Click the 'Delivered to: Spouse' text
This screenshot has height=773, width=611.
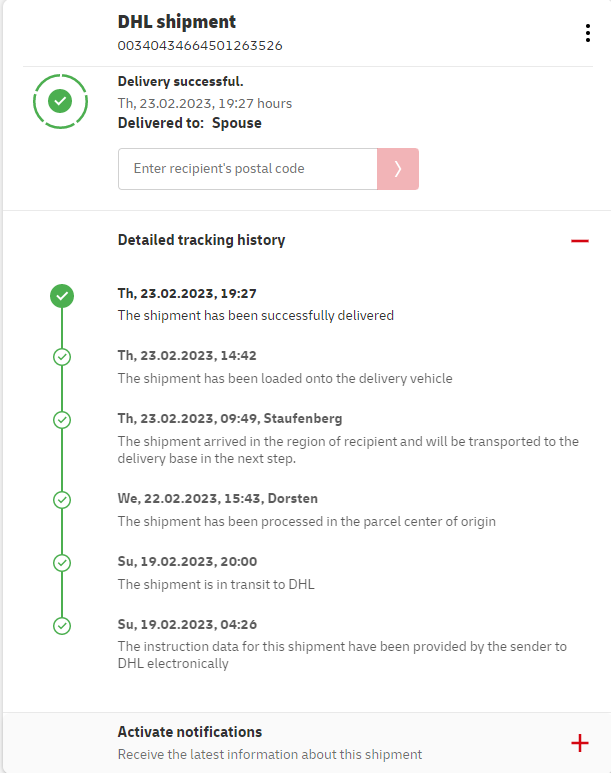(190, 123)
